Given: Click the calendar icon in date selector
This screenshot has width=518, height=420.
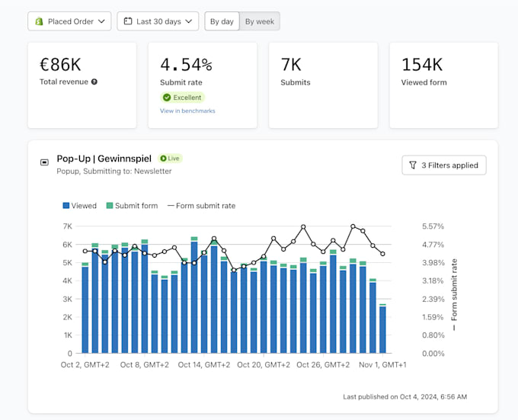Looking at the screenshot, I should point(128,21).
